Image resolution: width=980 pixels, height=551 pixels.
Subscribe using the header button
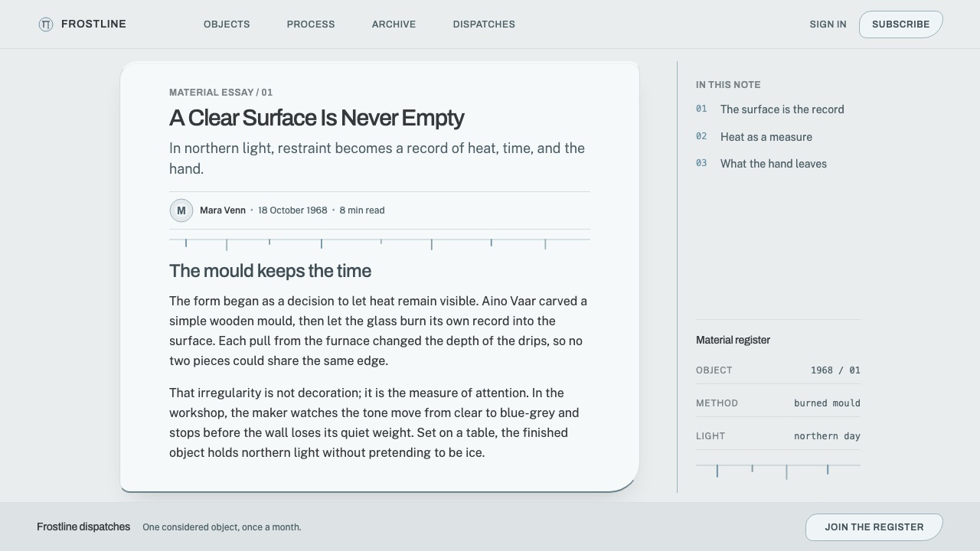pos(900,24)
